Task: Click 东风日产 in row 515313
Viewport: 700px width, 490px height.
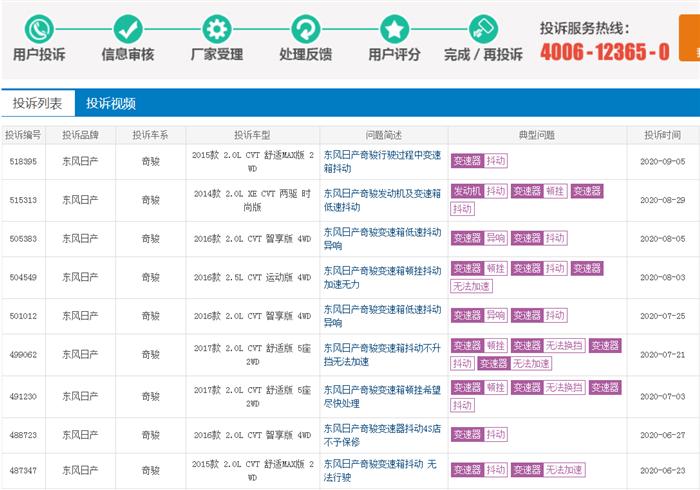Action: pyautogui.click(x=80, y=200)
